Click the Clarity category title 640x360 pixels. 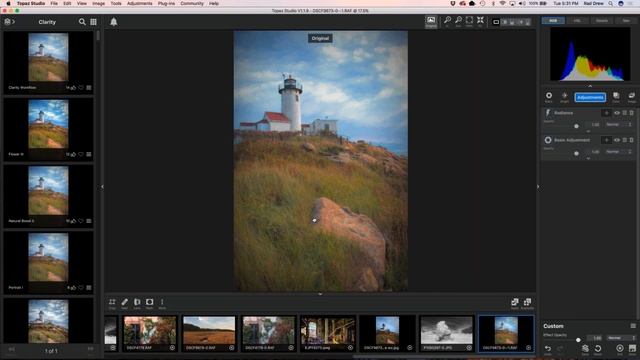pyautogui.click(x=47, y=22)
